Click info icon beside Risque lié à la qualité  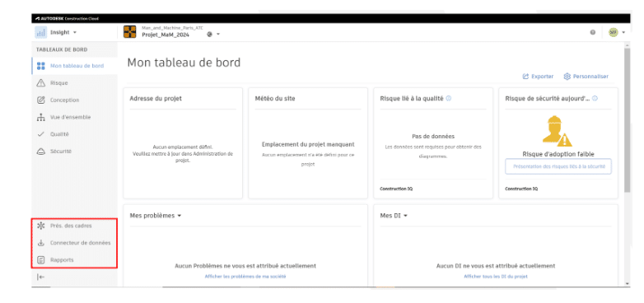pyautogui.click(x=449, y=99)
